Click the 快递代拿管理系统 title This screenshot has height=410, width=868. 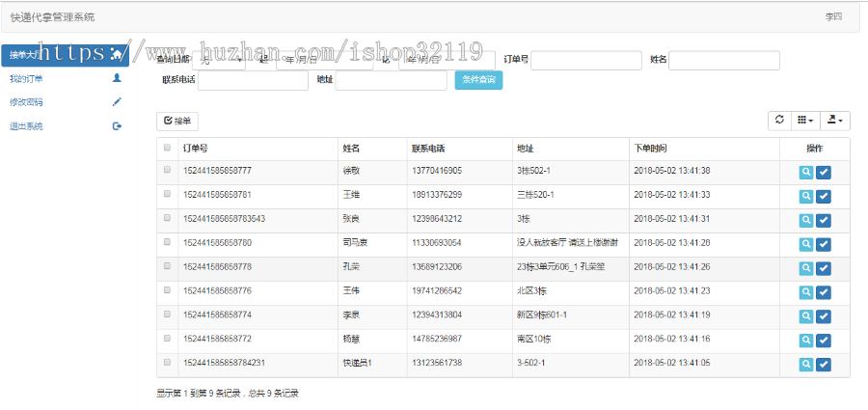point(53,17)
